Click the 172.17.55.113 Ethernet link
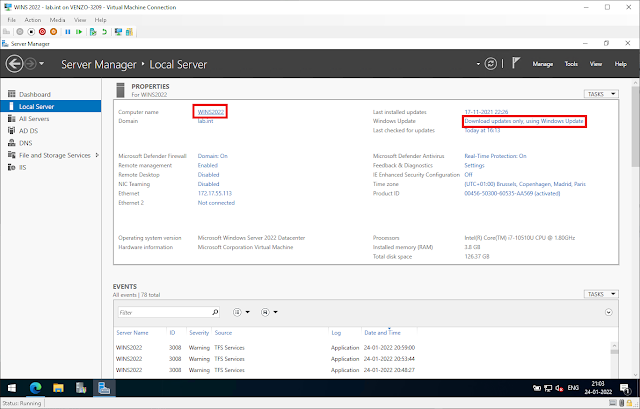This screenshot has height=409, width=640. (x=215, y=193)
